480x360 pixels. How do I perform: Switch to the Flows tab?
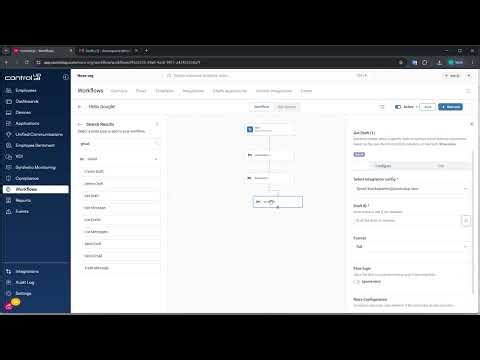pyautogui.click(x=141, y=91)
